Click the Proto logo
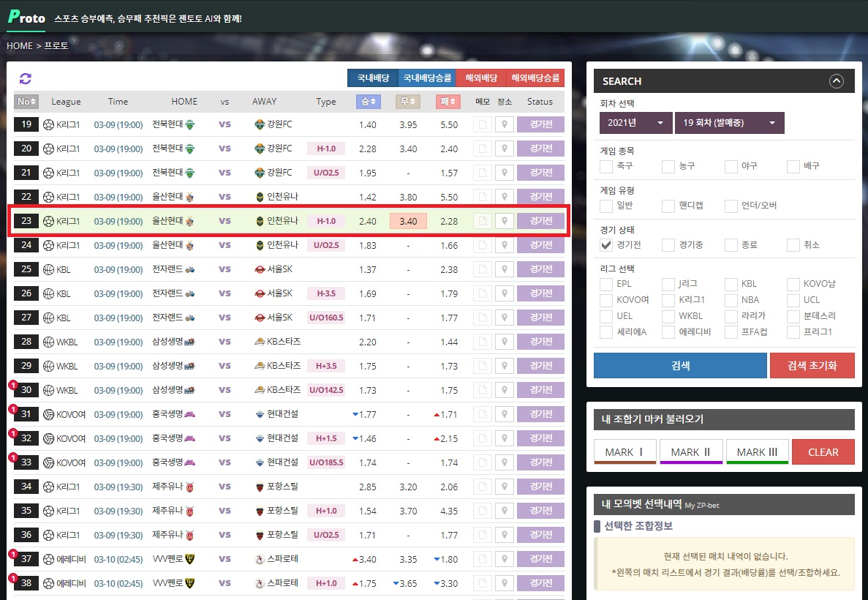868x600 pixels. click(26, 18)
